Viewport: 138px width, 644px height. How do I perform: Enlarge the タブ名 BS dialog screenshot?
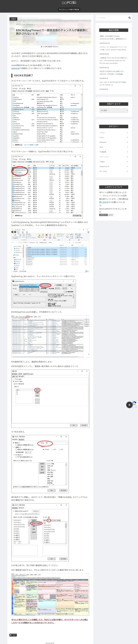pyautogui.click(x=40, y=464)
